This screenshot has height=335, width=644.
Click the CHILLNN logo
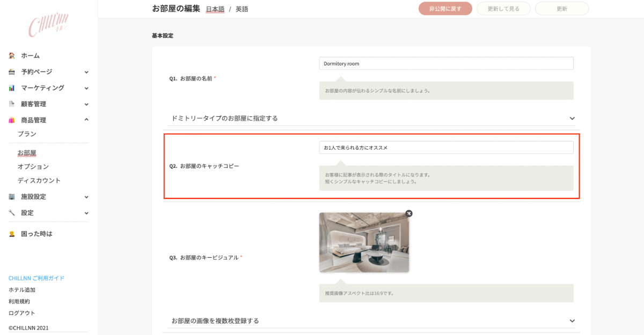(48, 26)
